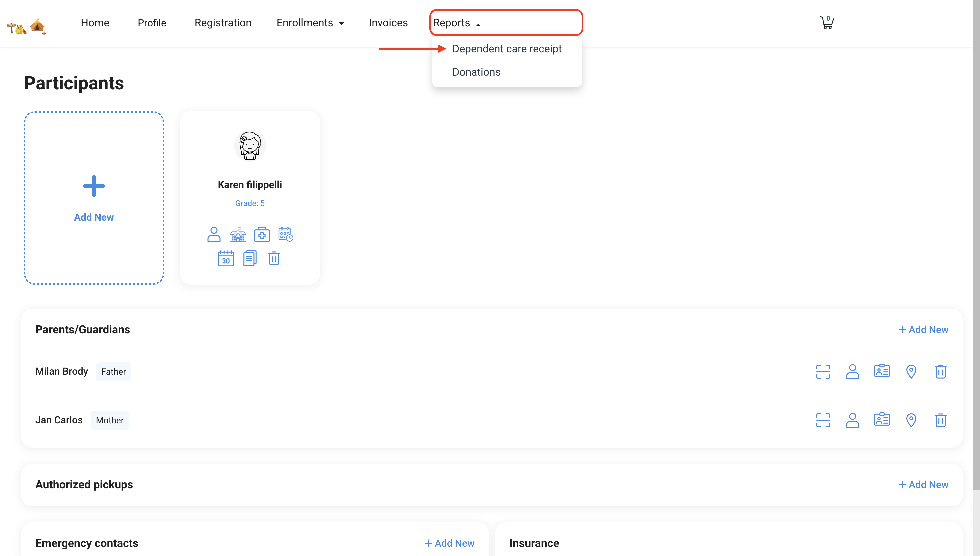The width and height of the screenshot is (980, 556).
Task: Delete participant Karen filippelli via trash icon
Action: coord(274,259)
